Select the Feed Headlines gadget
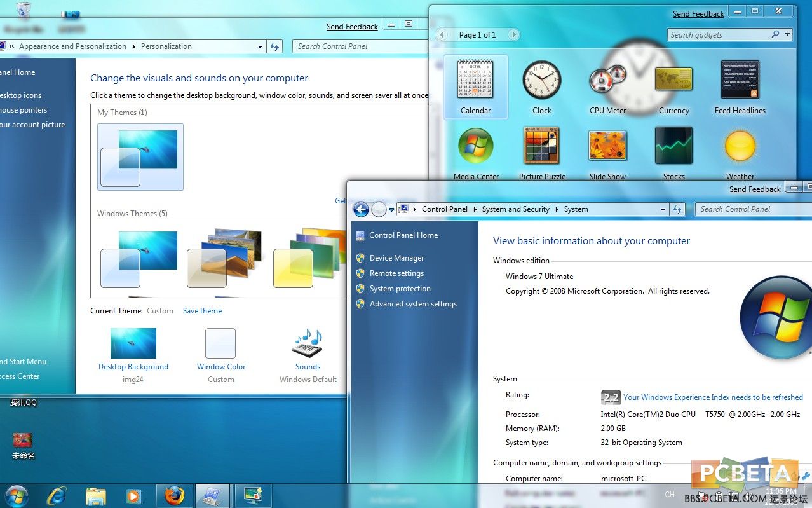 coord(740,87)
